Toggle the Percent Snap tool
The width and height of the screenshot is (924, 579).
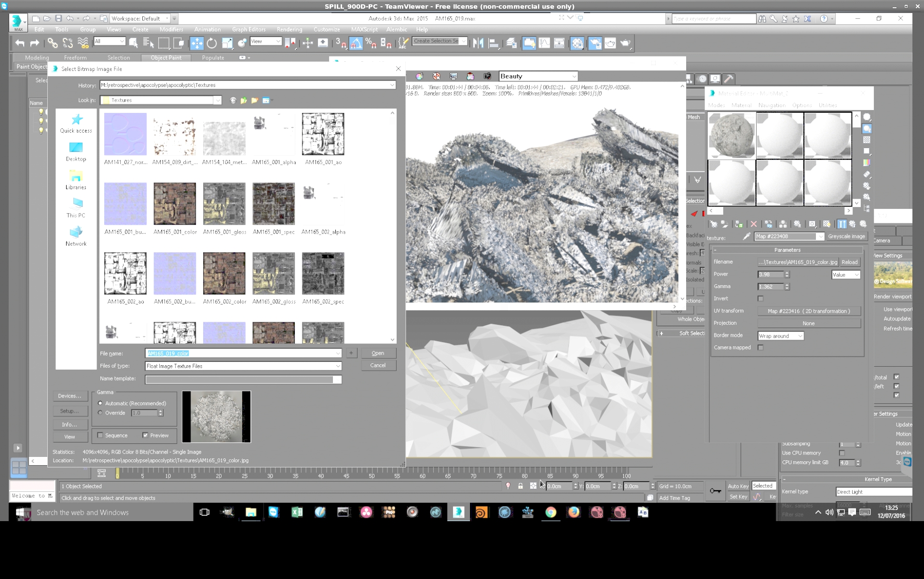pos(371,43)
